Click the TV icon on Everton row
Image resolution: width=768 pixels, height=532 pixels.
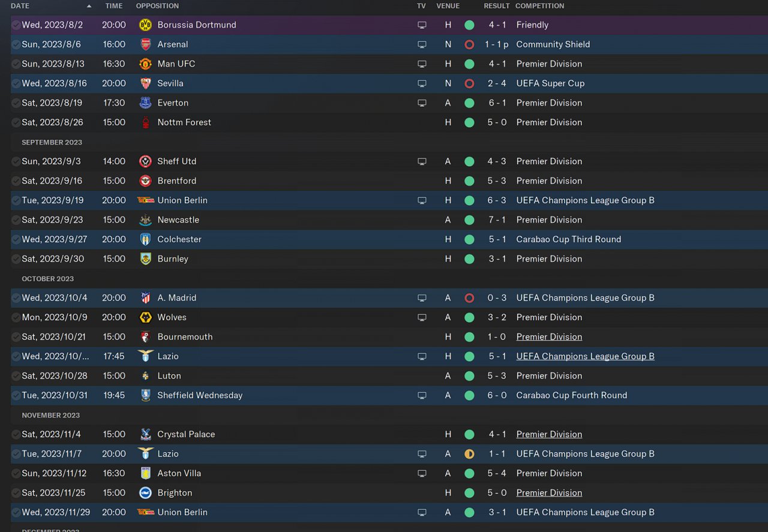tap(422, 103)
